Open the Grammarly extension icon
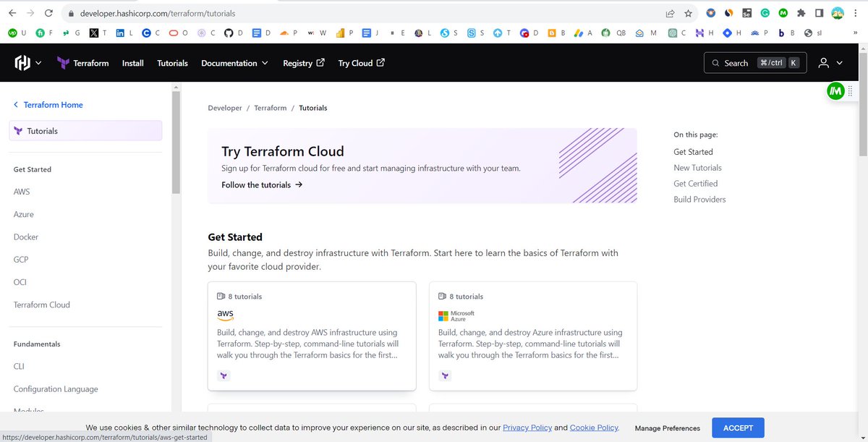Image resolution: width=868 pixels, height=442 pixels. pyautogui.click(x=765, y=13)
